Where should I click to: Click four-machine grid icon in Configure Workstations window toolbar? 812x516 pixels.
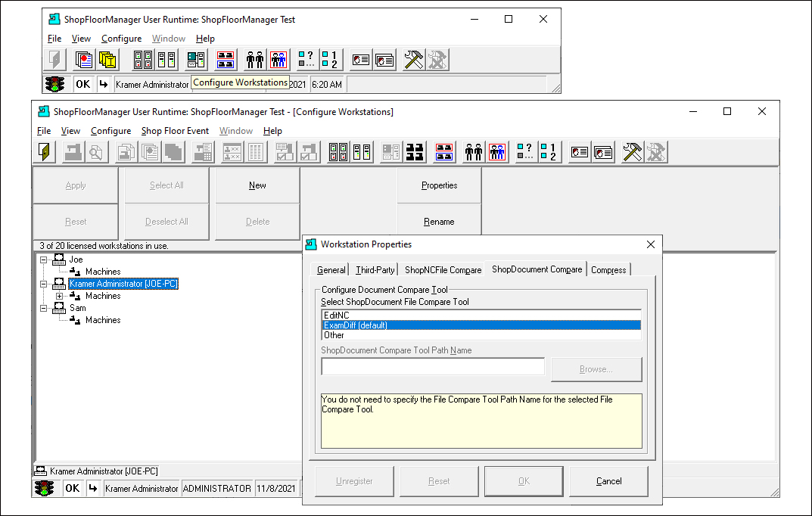tap(338, 152)
